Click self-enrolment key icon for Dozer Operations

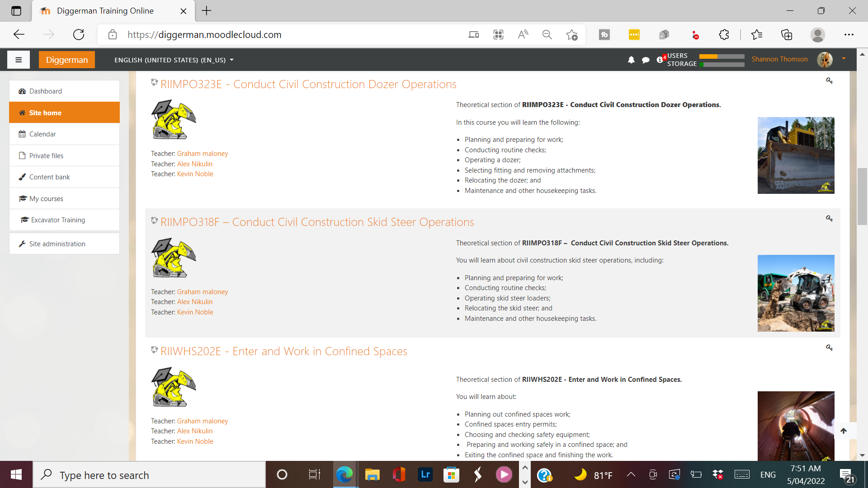click(x=829, y=80)
